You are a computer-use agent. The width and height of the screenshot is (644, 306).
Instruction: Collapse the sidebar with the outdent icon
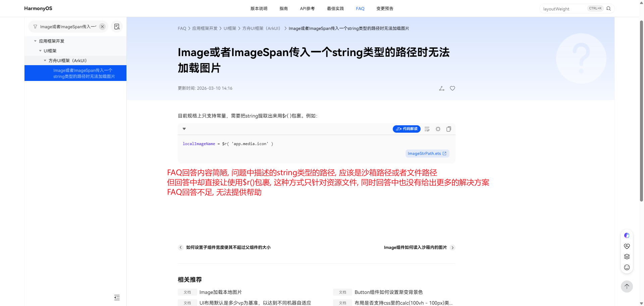click(x=117, y=297)
